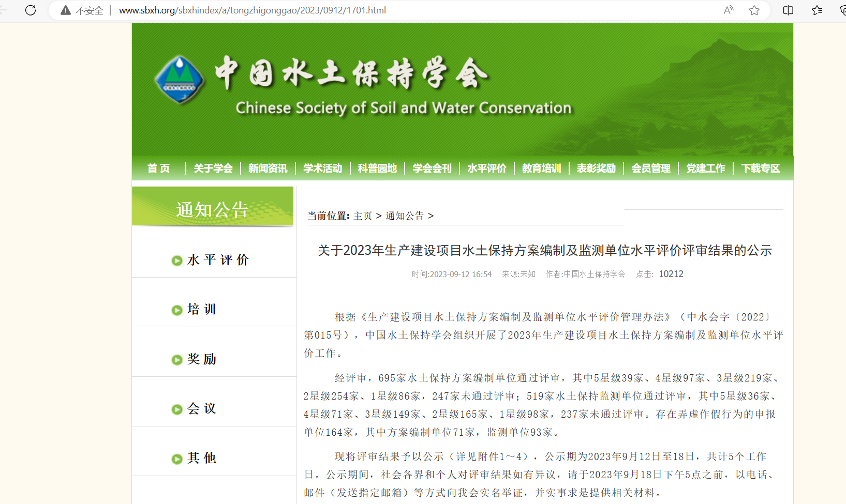Click 通知公告 breadcrumb link

(x=405, y=216)
